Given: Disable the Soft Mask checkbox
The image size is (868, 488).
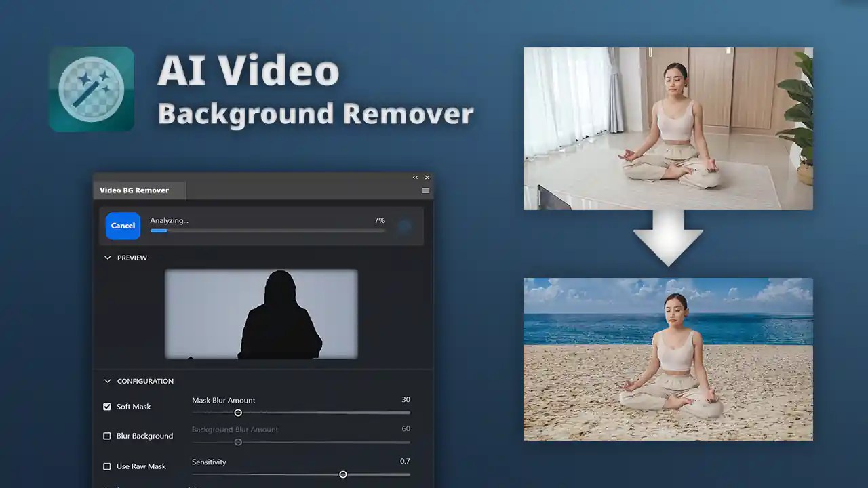Looking at the screenshot, I should [107, 407].
